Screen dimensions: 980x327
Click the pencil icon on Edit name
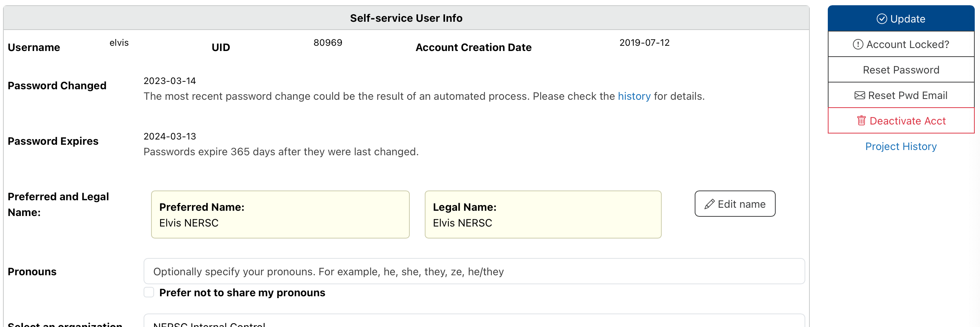709,204
